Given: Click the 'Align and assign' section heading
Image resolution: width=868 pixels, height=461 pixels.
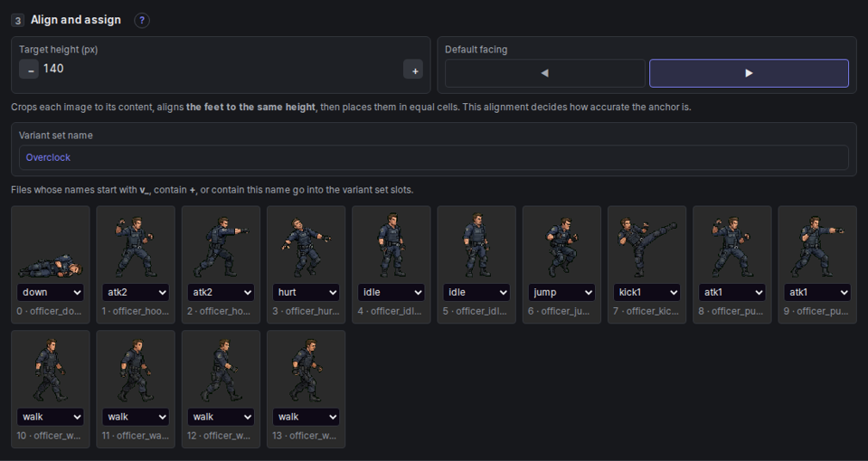Looking at the screenshot, I should [x=76, y=20].
